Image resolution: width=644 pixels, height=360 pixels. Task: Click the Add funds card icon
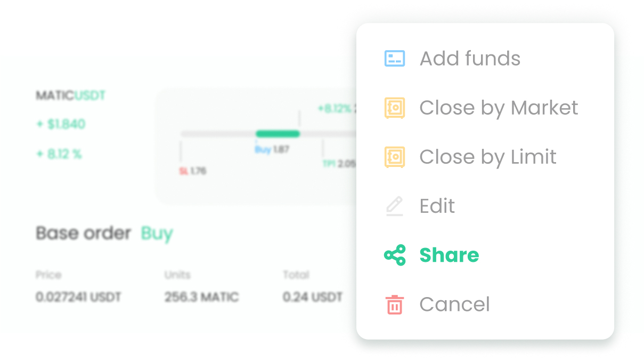(395, 58)
